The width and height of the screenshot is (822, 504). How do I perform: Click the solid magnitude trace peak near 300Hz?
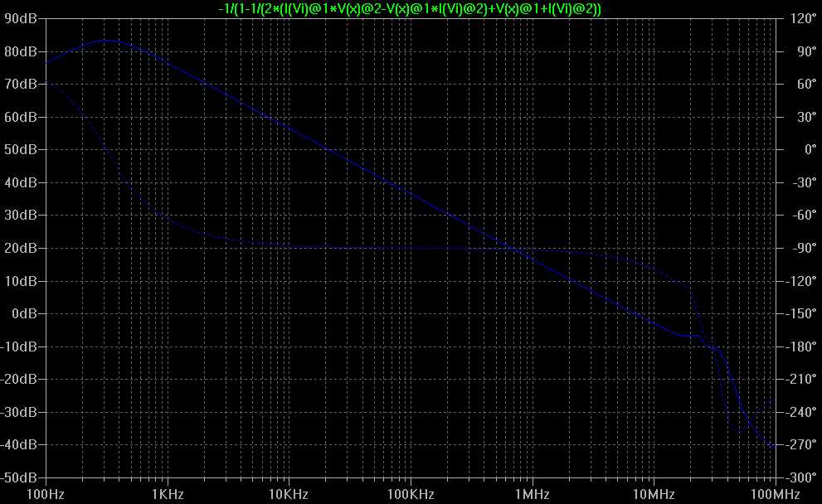[x=106, y=41]
